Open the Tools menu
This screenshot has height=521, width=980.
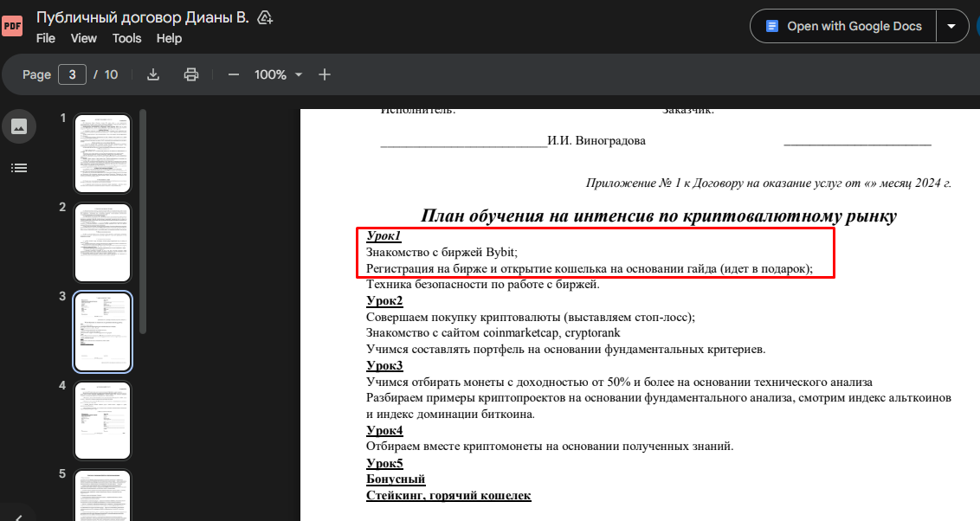click(127, 38)
